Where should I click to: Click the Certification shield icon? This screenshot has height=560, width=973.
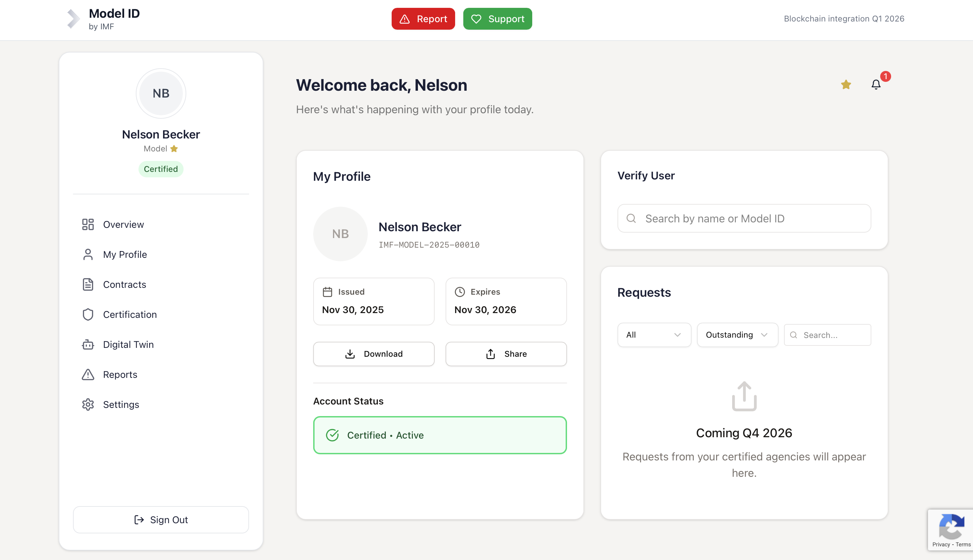(88, 314)
